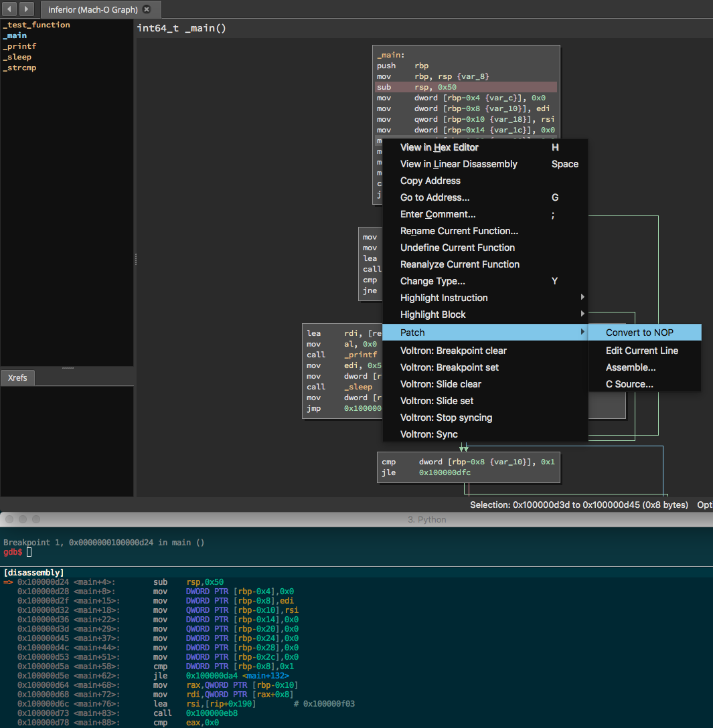Click the forward navigation arrow
The width and height of the screenshot is (713, 728).
(x=27, y=9)
